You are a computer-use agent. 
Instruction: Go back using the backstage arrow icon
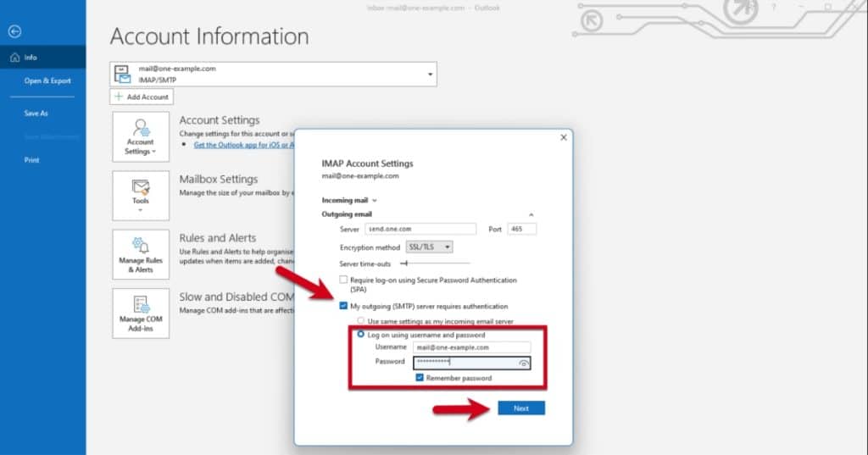tap(15, 31)
